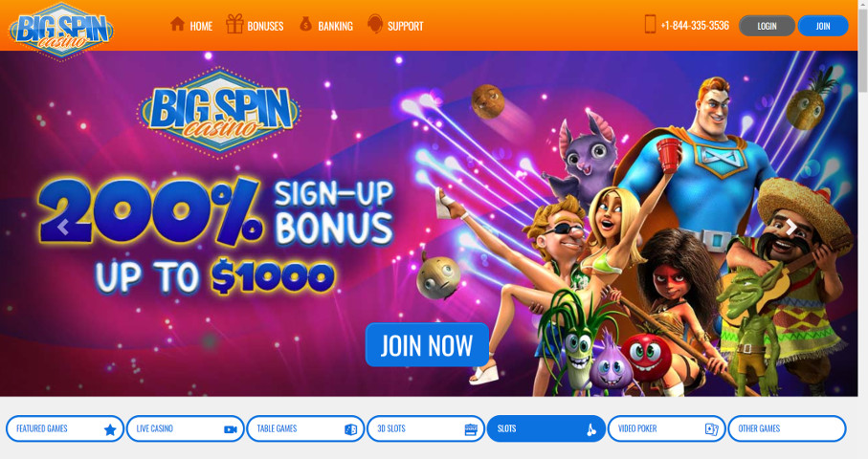Click the Video Poker cards icon

tap(711, 429)
